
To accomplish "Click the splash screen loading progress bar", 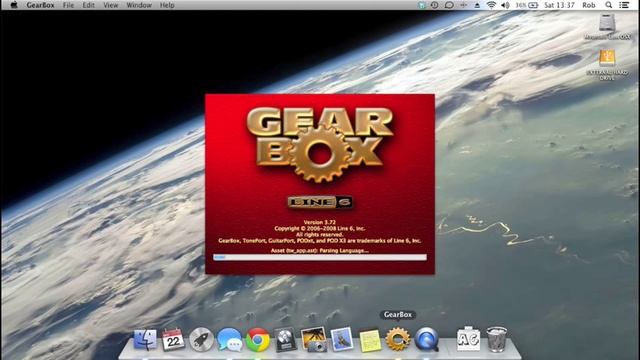I will point(320,257).
